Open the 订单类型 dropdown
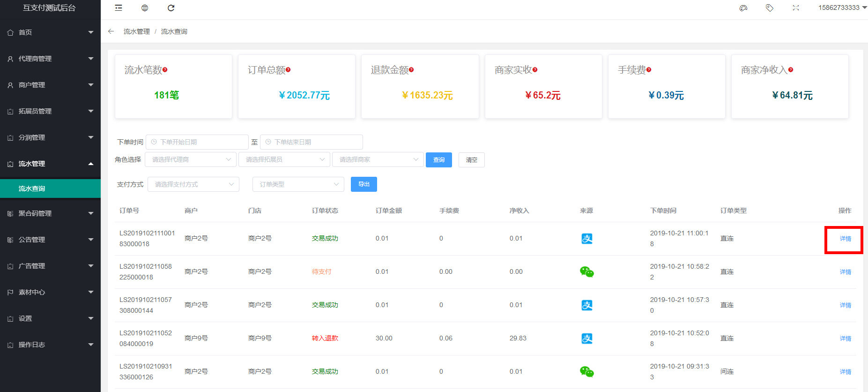Screen dimensions: 868x392 pyautogui.click(x=298, y=184)
